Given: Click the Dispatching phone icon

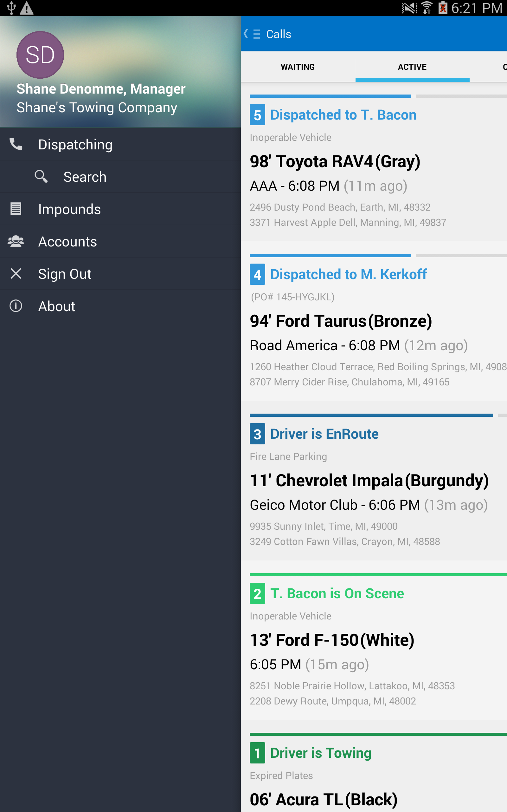Looking at the screenshot, I should coord(16,144).
